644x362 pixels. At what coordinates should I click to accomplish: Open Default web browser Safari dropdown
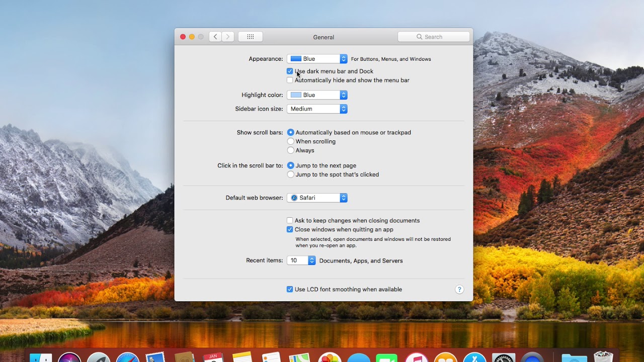(x=317, y=198)
